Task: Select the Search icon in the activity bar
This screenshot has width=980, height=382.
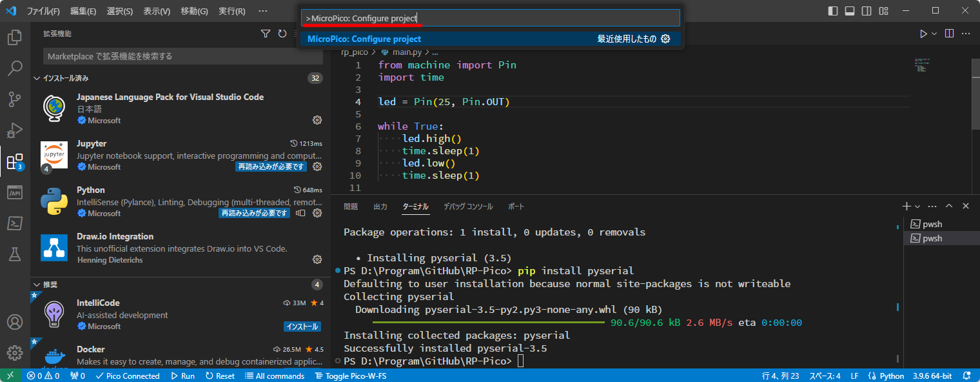Action: pos(14,68)
